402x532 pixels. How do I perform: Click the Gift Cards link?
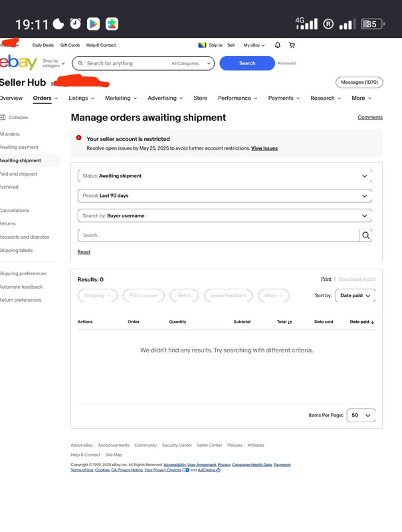click(x=70, y=45)
